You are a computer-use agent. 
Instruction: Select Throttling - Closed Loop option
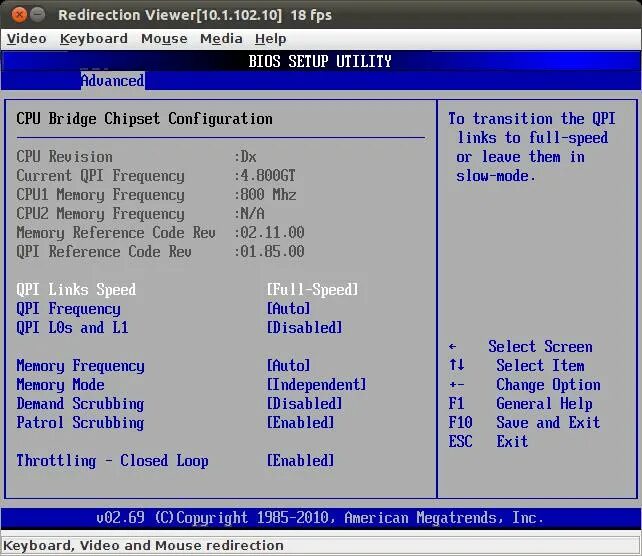coord(113,461)
